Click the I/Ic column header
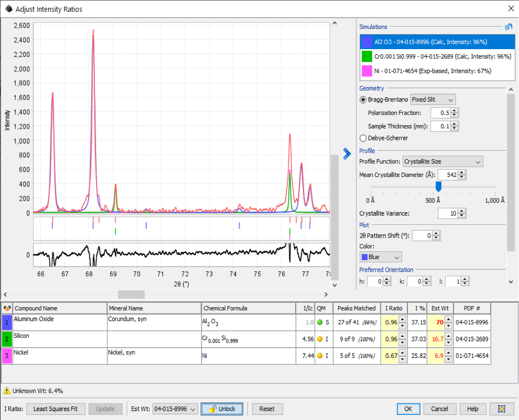The image size is (519, 420). click(305, 308)
